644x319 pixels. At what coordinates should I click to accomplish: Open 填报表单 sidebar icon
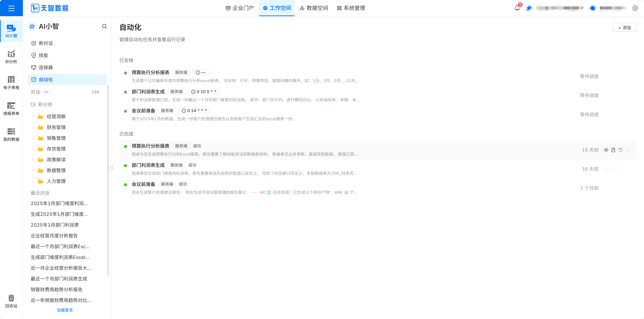[x=11, y=109]
